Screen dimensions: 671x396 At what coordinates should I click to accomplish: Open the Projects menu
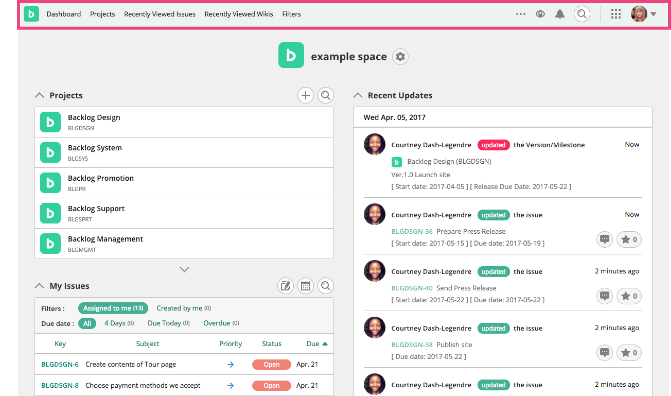tap(102, 14)
